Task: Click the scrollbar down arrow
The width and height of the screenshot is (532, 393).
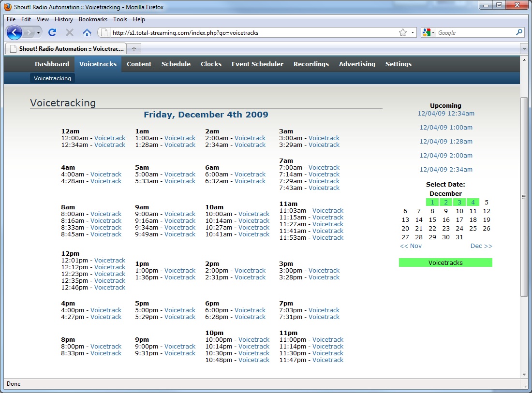Action: pyautogui.click(x=524, y=374)
